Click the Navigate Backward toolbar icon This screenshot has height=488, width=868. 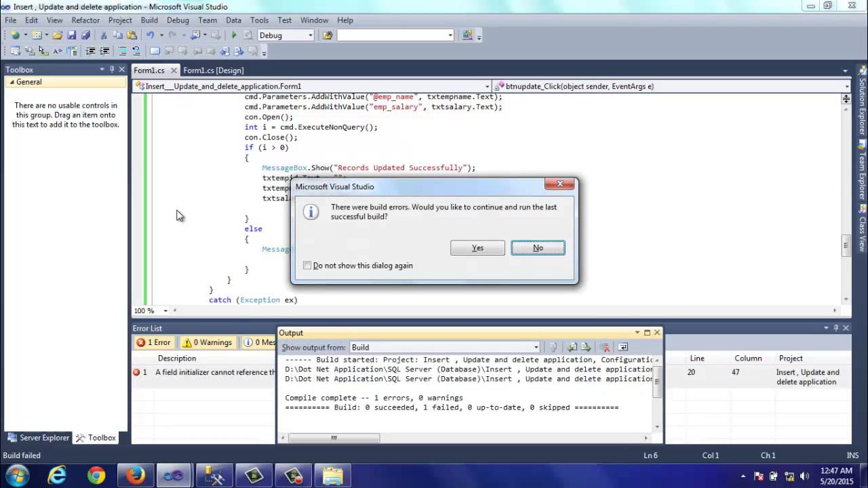[x=195, y=35]
